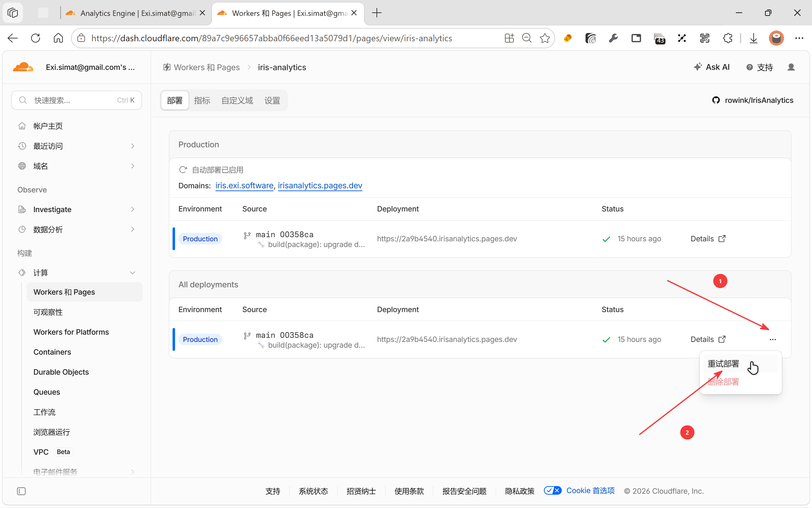The height and width of the screenshot is (508, 812).
Task: Switch to the 自定义域 tab
Action: [237, 100]
